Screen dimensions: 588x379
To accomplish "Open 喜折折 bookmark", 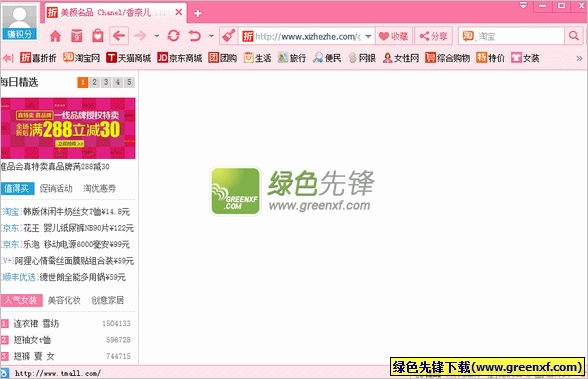I will click(x=38, y=58).
